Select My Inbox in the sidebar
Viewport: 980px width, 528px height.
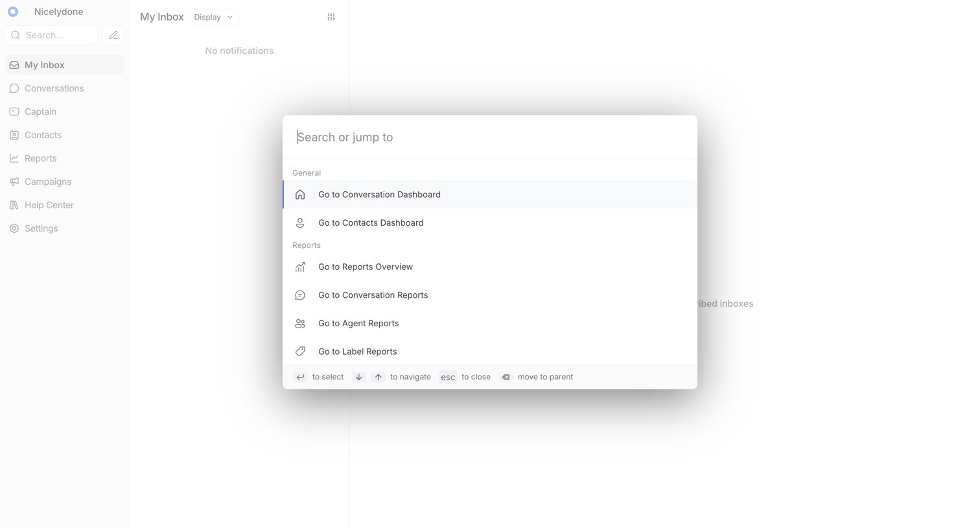[x=64, y=65]
